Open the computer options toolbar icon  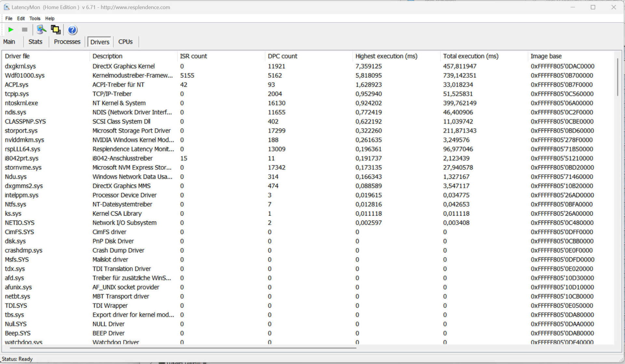41,30
